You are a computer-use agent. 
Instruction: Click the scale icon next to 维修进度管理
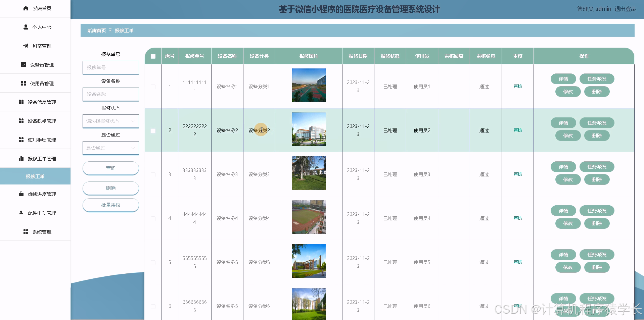pos(20,194)
